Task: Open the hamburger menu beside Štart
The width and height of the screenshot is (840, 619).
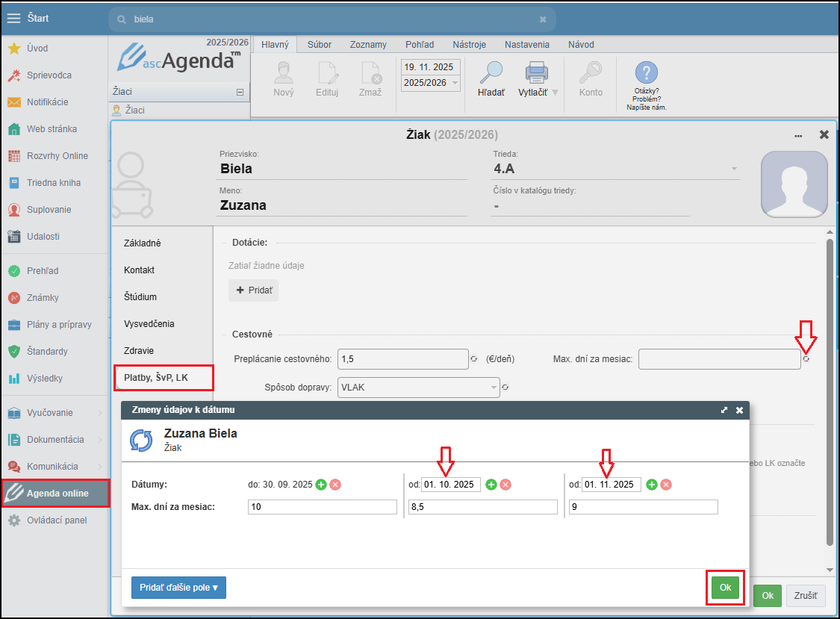Action: point(13,19)
